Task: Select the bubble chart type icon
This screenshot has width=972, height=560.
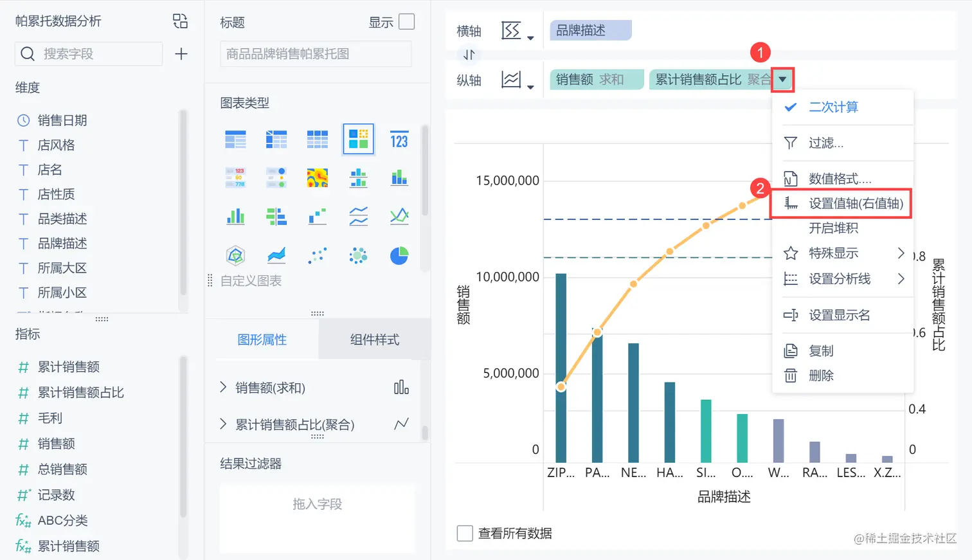Action: 358,255
